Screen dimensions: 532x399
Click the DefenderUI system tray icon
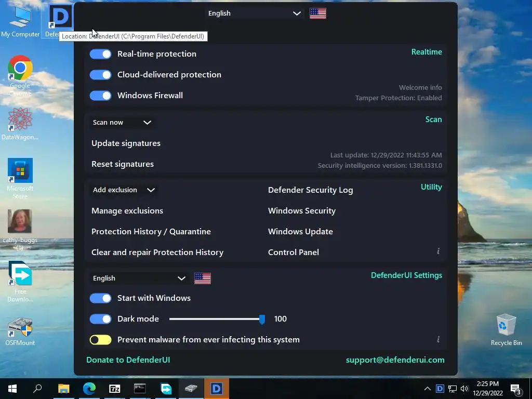440,389
